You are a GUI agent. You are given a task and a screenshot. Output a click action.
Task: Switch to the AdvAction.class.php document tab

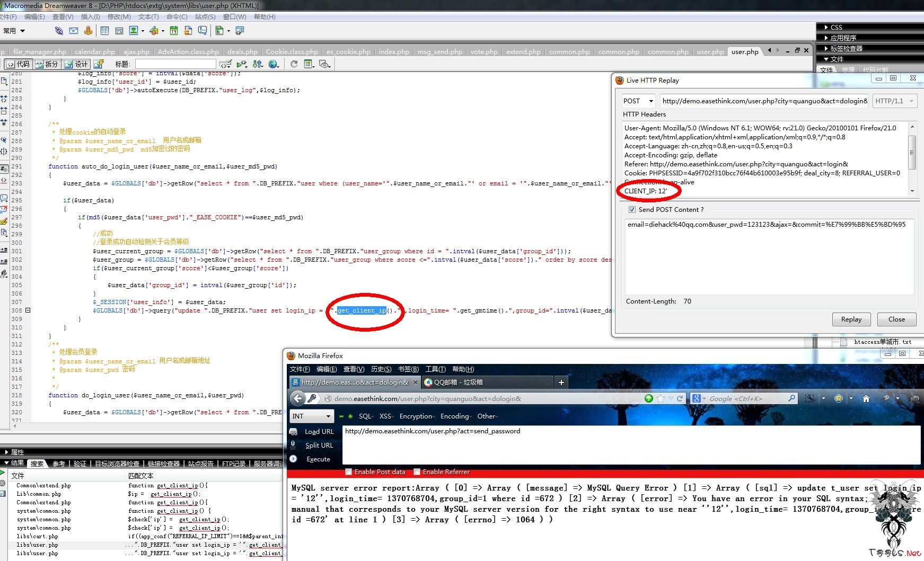[188, 52]
